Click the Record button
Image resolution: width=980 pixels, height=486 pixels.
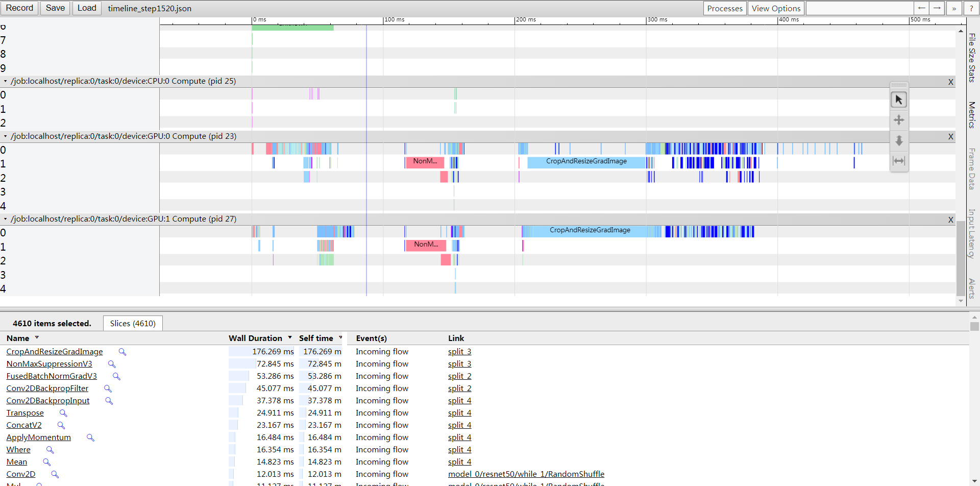(19, 8)
